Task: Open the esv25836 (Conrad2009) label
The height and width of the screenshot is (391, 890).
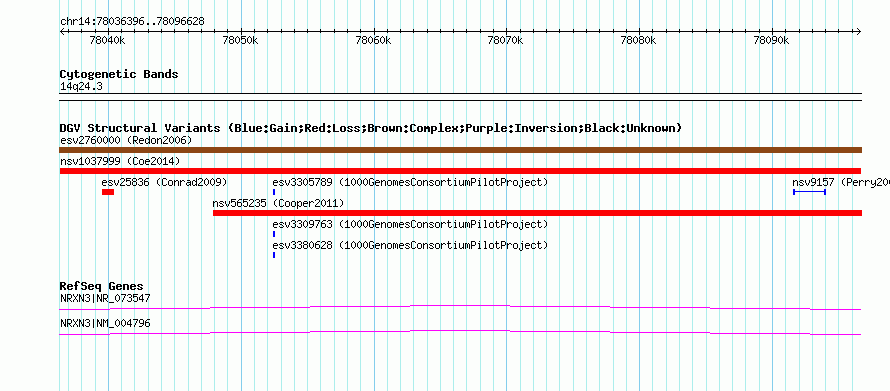Action: coord(165,182)
